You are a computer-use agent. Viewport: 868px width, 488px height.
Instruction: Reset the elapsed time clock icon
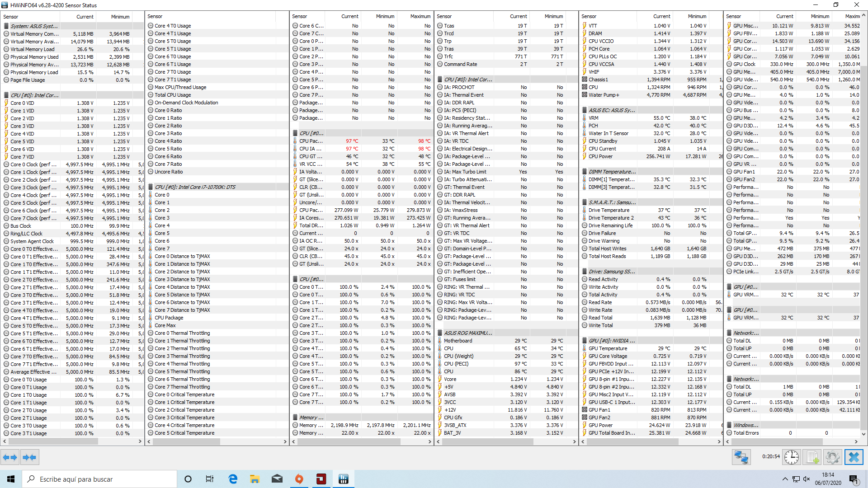[x=791, y=457]
